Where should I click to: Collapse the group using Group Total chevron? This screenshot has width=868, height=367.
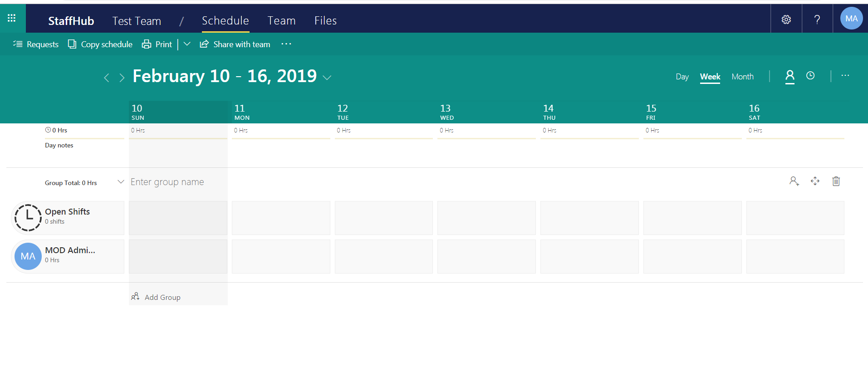tap(121, 182)
